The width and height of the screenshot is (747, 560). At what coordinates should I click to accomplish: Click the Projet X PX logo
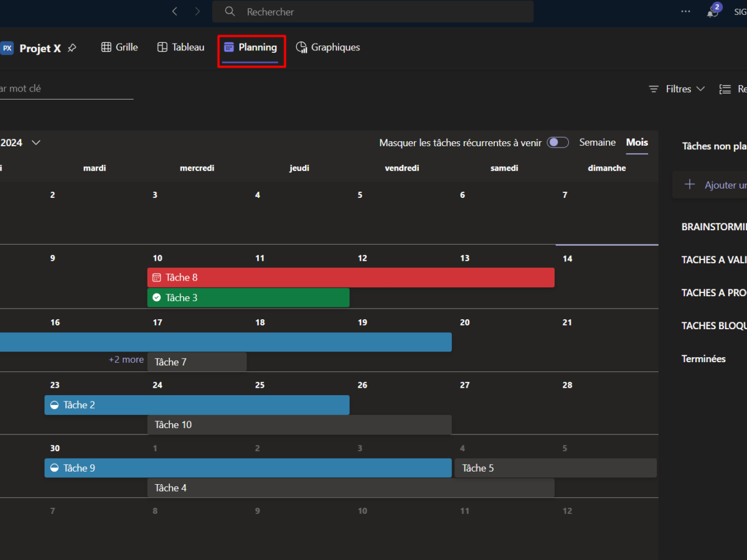coord(7,48)
